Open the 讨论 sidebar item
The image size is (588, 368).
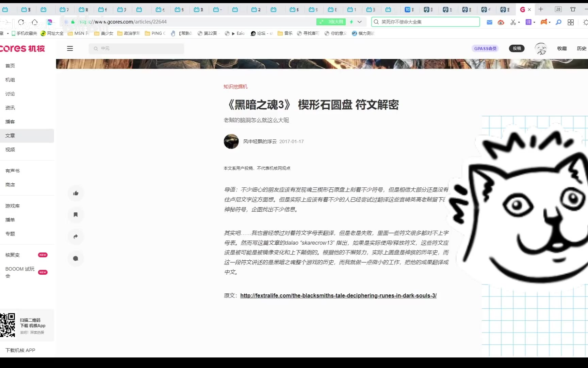coord(27,94)
